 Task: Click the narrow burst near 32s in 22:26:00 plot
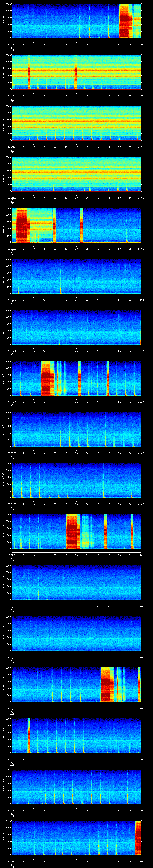(x=81, y=225)
